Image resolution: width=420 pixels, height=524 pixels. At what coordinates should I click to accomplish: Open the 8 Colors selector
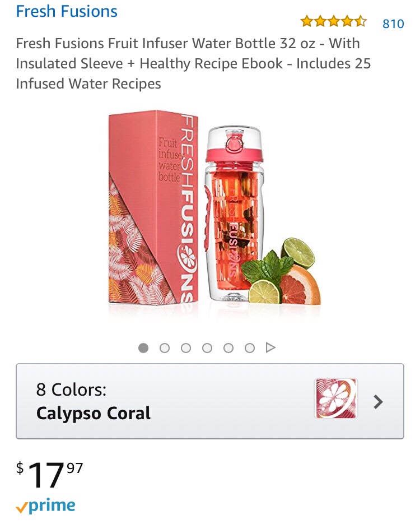[71, 389]
